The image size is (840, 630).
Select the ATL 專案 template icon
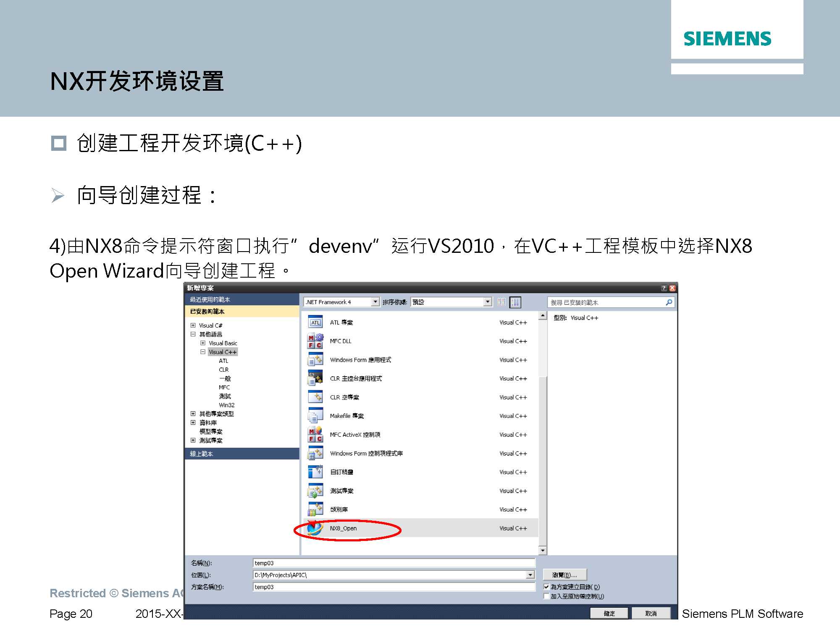[x=315, y=323]
